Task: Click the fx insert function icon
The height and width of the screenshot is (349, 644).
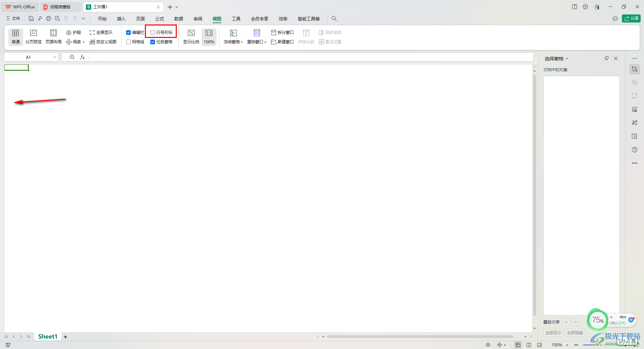Action: (82, 57)
